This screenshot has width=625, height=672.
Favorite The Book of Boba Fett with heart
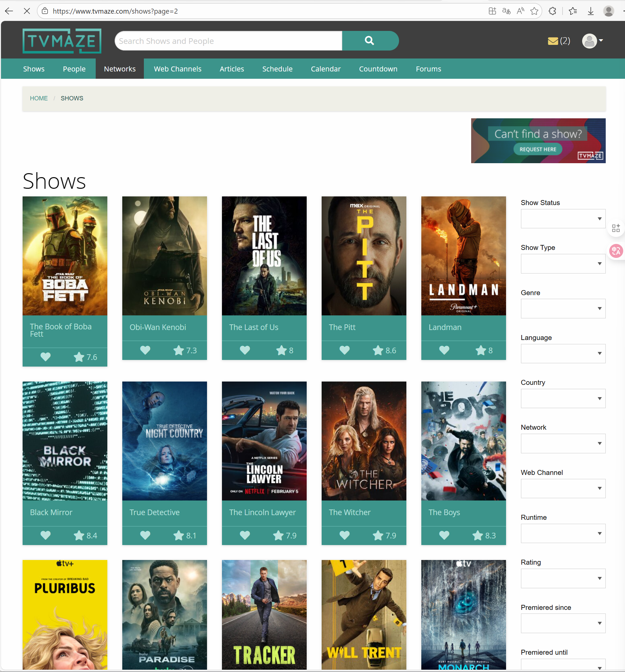tap(46, 357)
